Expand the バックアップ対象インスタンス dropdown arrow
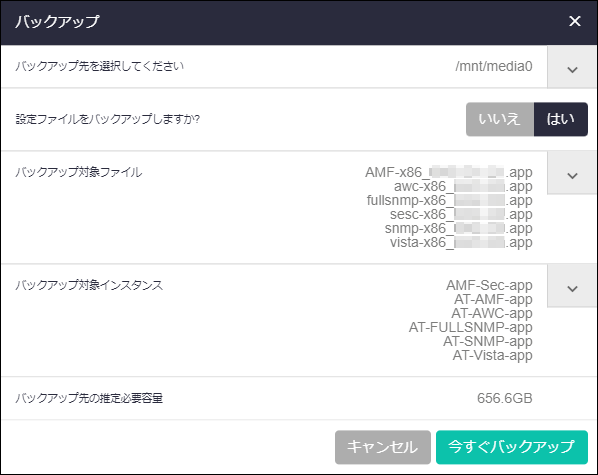The width and height of the screenshot is (598, 475). tap(572, 286)
